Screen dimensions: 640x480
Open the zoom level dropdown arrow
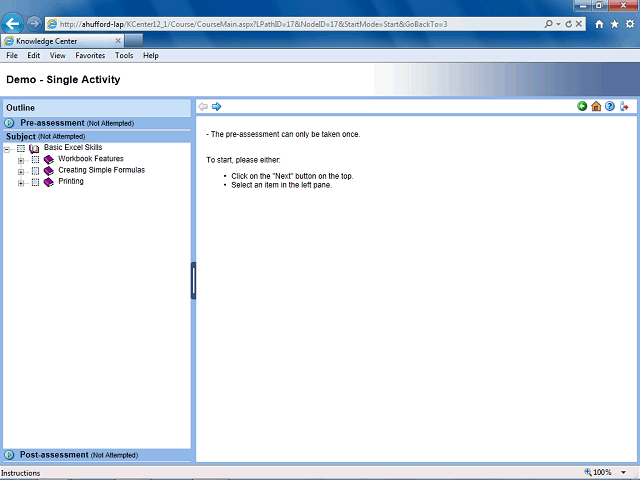coord(623,473)
